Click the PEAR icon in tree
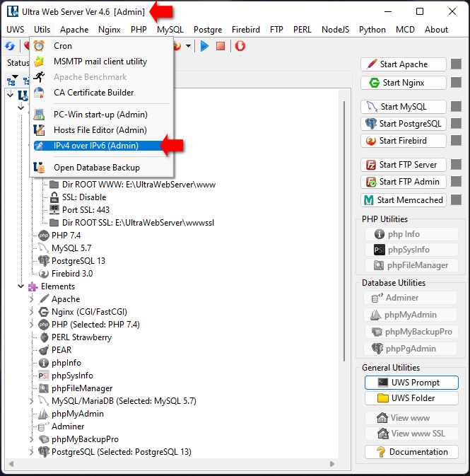The height and width of the screenshot is (476, 470). (x=44, y=350)
